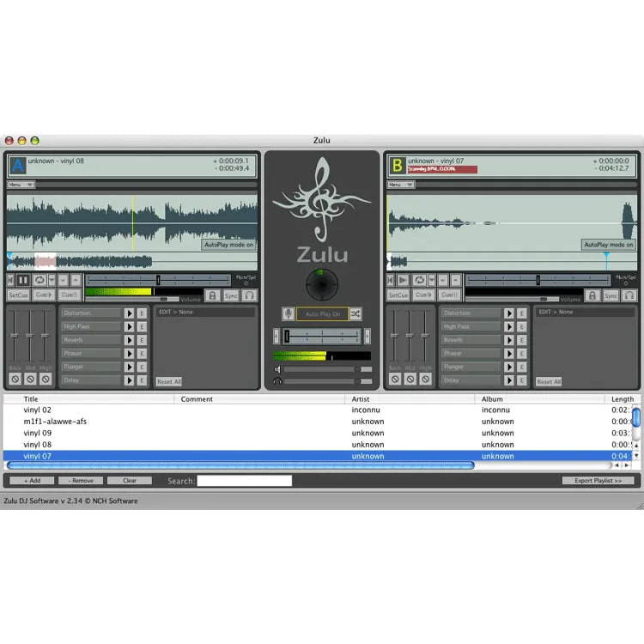Viewport: 644px width, 644px height.
Task: Play Phaser effect on deck A
Action: tap(130, 354)
